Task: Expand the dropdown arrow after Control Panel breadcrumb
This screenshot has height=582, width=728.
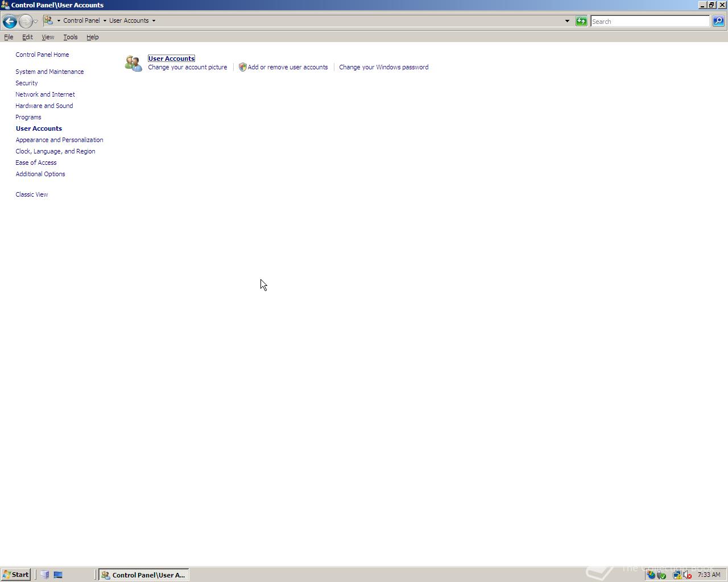Action: 105,21
